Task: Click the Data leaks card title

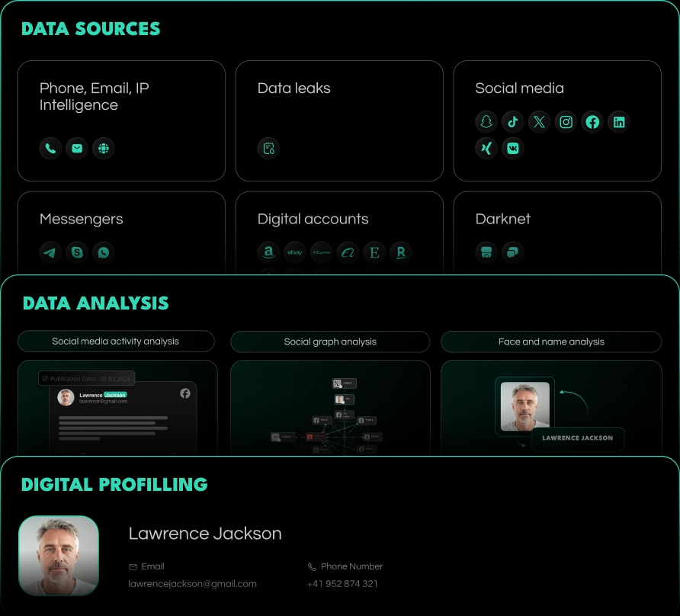Action: pos(294,88)
